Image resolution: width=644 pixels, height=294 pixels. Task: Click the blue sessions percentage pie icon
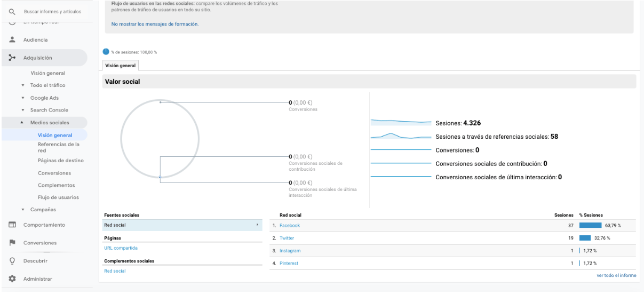106,52
